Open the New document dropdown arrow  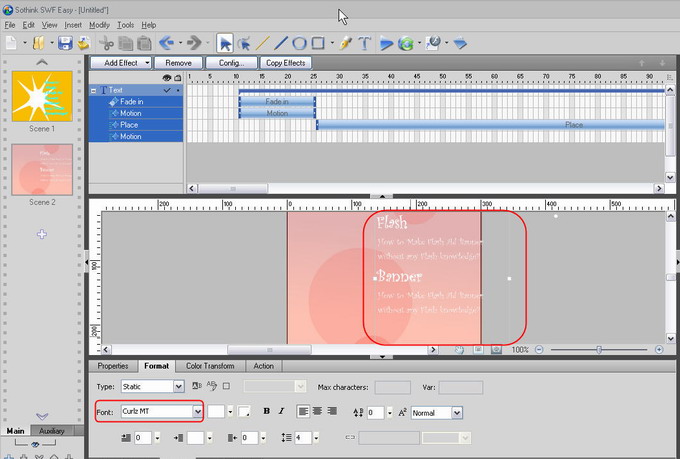pyautogui.click(x=25, y=43)
